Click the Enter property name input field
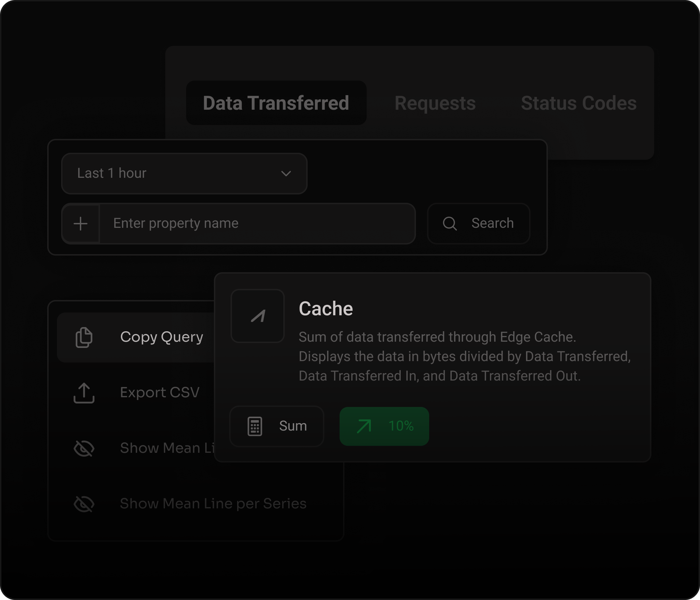 [258, 223]
